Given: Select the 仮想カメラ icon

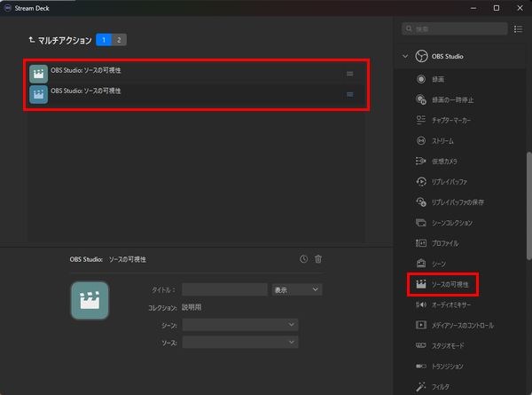Looking at the screenshot, I should 420,161.
